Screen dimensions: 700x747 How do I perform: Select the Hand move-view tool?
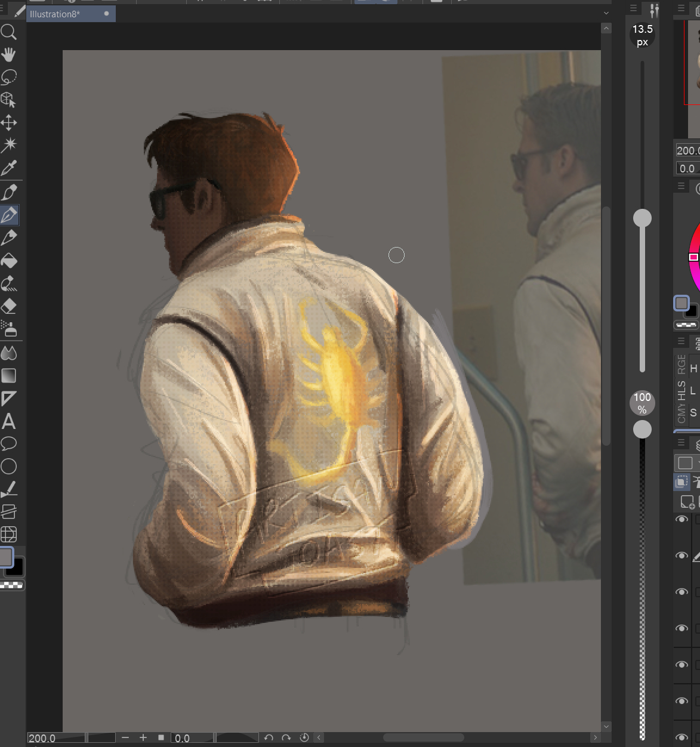[9, 55]
